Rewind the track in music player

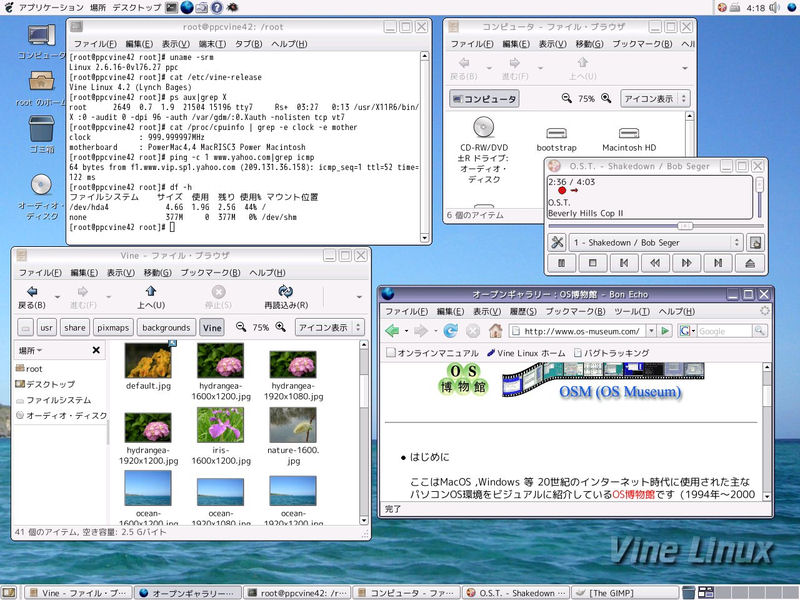coord(655,263)
